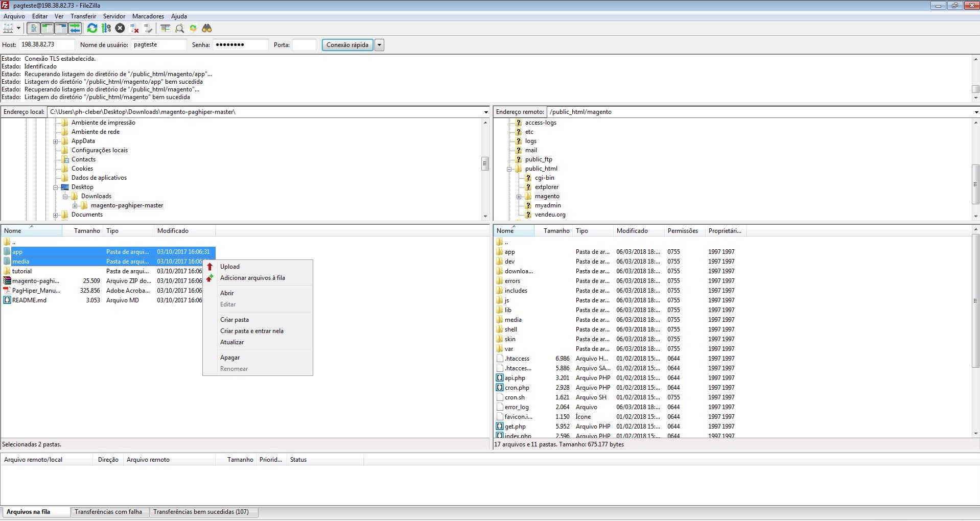Disconnect from the current server
The height and width of the screenshot is (521, 980).
pyautogui.click(x=134, y=28)
